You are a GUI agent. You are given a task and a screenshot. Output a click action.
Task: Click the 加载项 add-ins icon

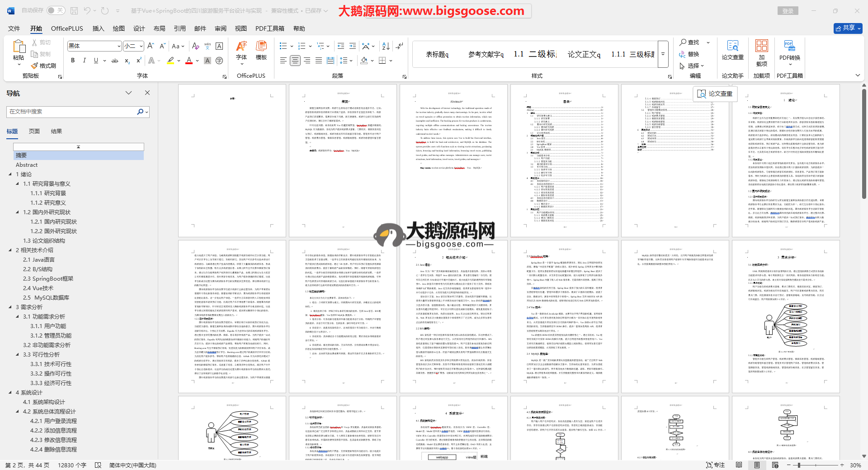click(761, 50)
